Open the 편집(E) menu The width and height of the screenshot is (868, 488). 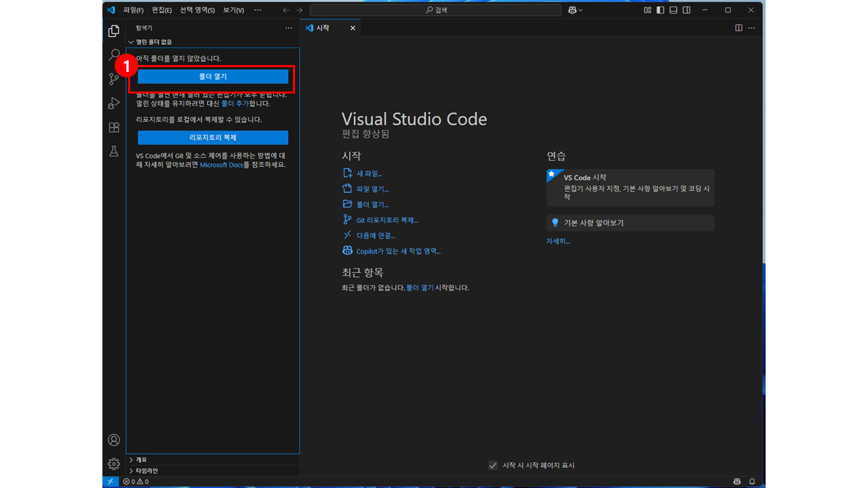click(x=161, y=10)
